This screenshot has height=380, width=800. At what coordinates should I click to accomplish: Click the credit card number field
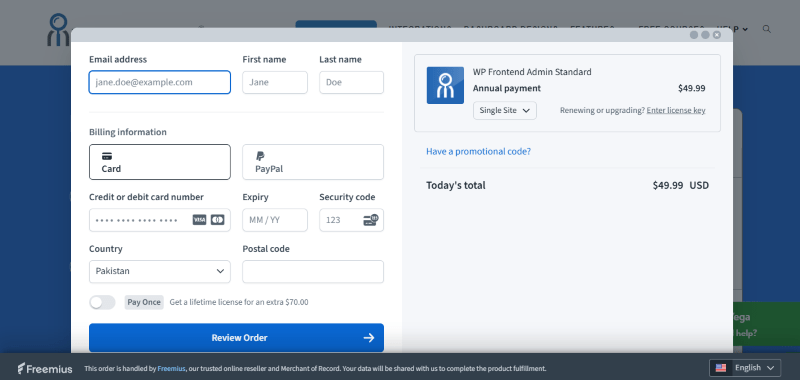[160, 220]
